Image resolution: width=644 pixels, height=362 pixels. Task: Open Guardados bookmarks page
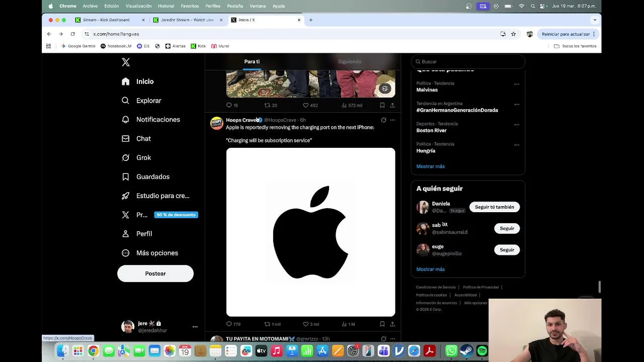point(146,177)
